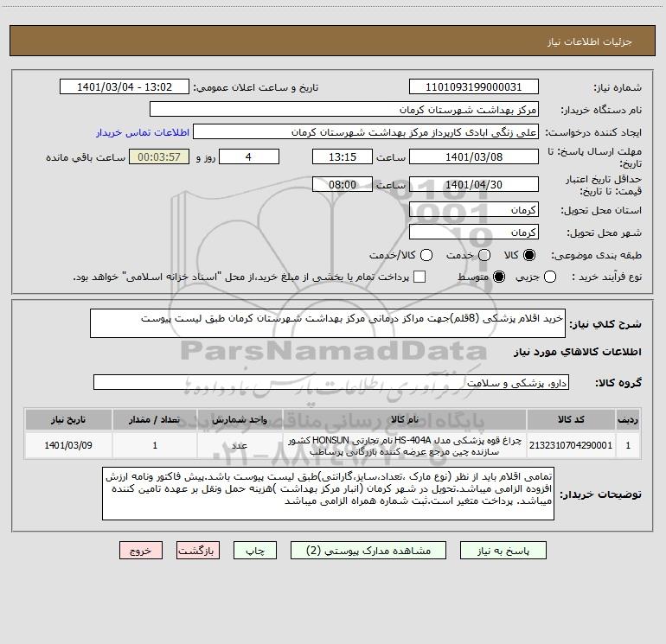
Task: Select the کالا/خدمت radio option
Action: (x=426, y=255)
